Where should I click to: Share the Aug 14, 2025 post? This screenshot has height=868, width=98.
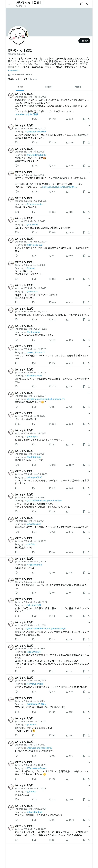pos(89,212)
